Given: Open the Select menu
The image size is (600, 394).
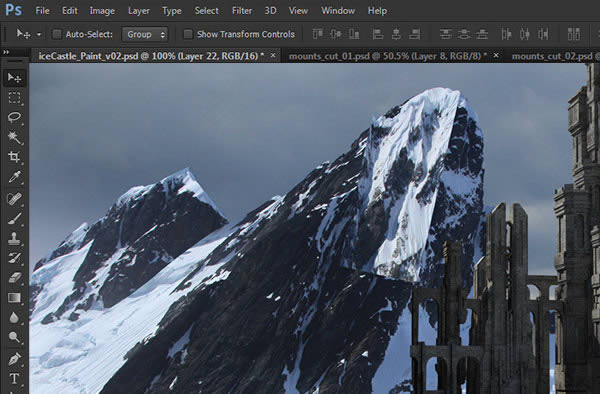Looking at the screenshot, I should 206,11.
